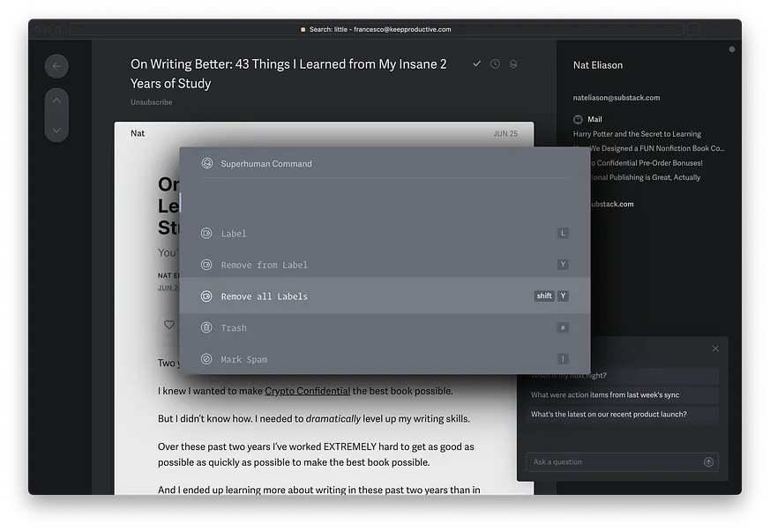
Task: Click Unsubscribe link under subject
Action: (x=151, y=102)
